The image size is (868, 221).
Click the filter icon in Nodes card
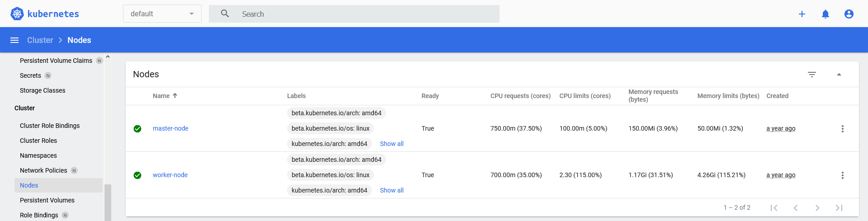[x=812, y=75]
